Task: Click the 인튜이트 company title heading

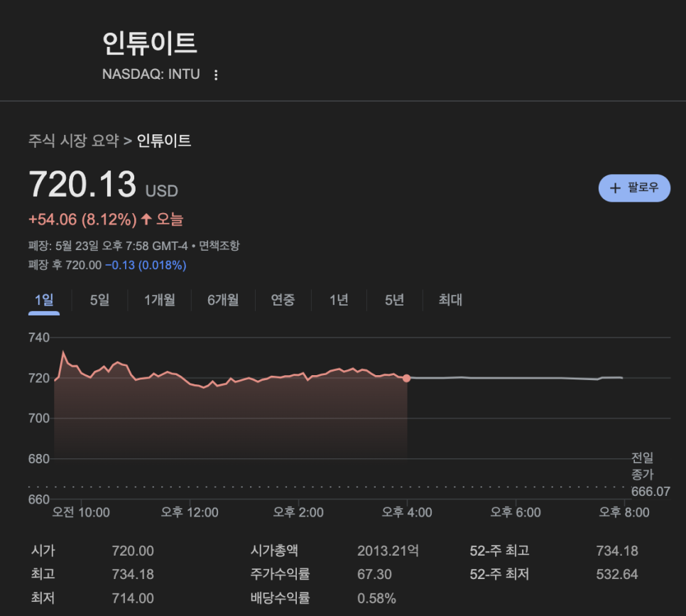Action: (x=150, y=43)
